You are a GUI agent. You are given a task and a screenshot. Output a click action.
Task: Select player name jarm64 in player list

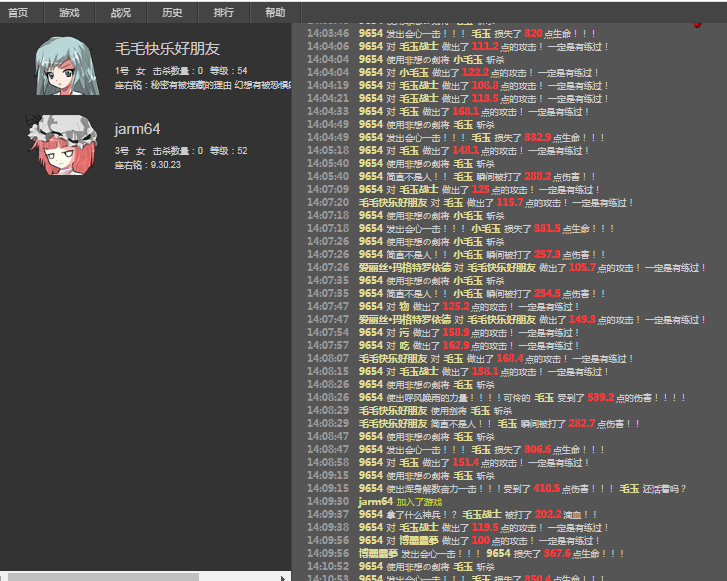138,129
